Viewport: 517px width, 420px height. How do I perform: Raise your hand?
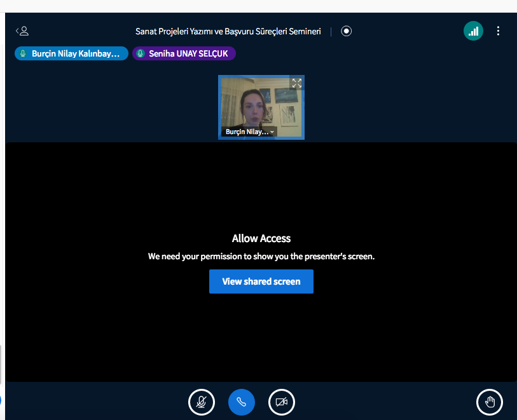(490, 402)
